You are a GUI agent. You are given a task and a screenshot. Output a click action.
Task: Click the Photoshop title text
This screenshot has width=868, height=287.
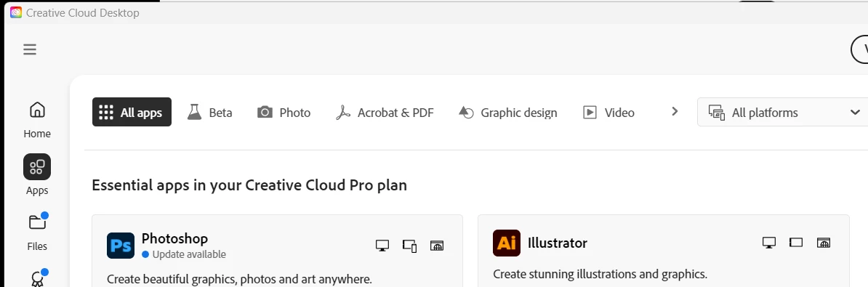(175, 238)
